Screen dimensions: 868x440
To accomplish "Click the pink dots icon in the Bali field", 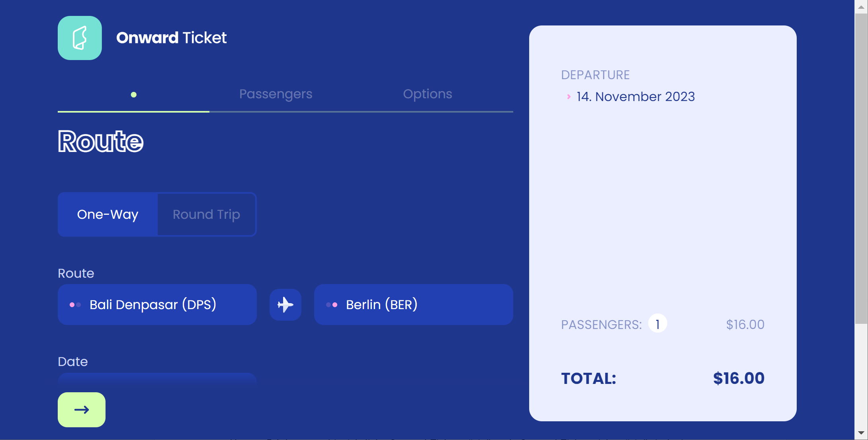I will 75,305.
